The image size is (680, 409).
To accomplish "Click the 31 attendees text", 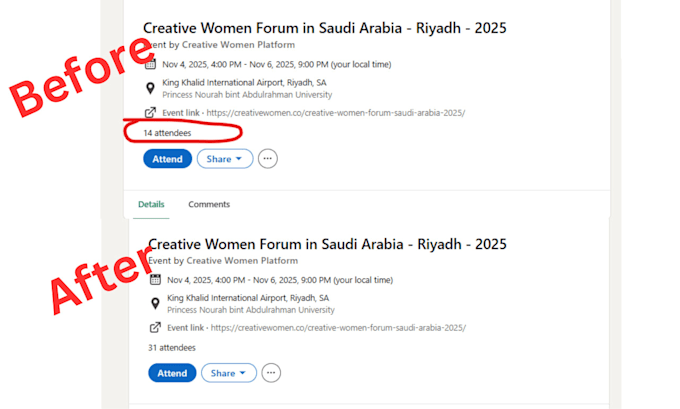I will coord(172,348).
